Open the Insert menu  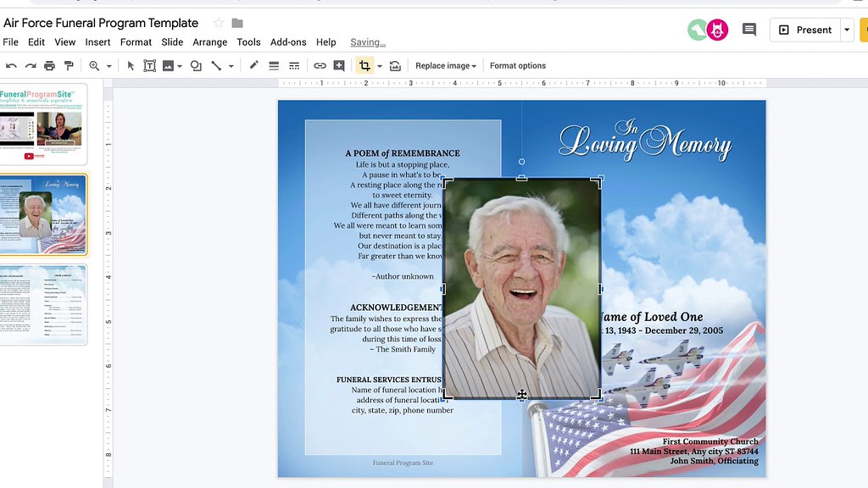(97, 42)
